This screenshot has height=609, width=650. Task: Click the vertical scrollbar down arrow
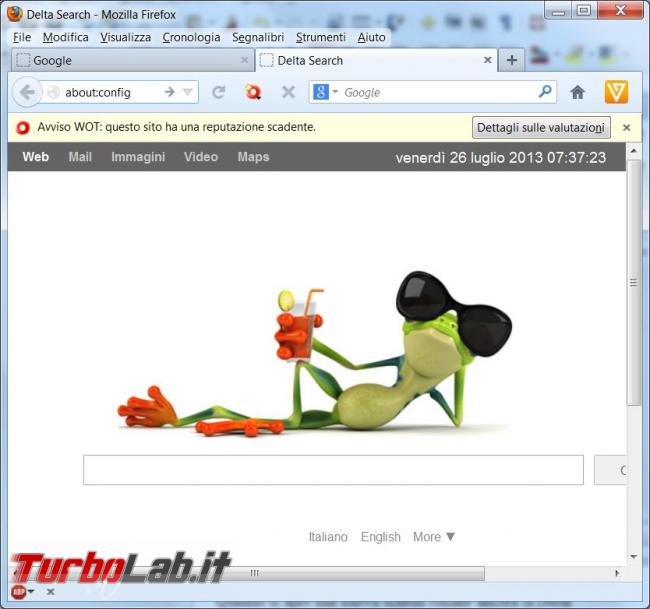633,556
